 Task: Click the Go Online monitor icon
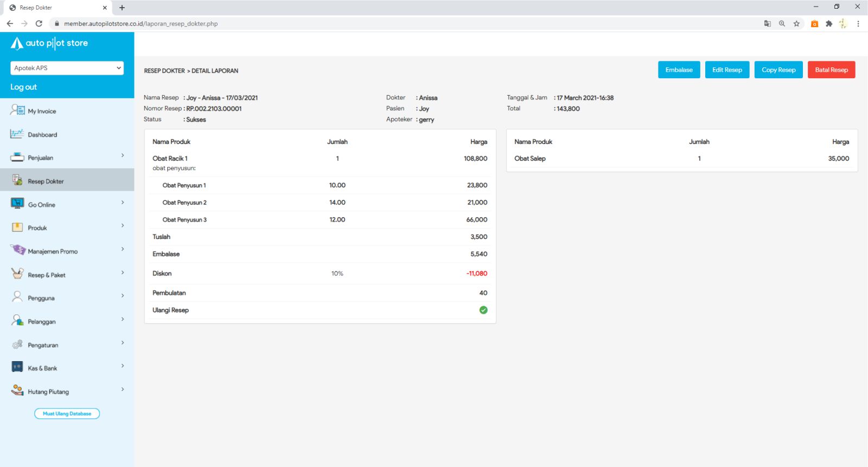point(17,204)
